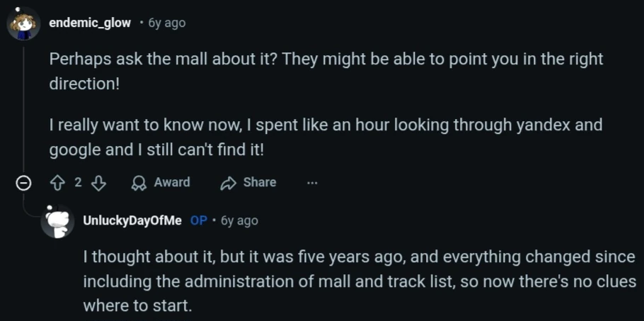Downvote endemic_glow's comment

(x=98, y=183)
